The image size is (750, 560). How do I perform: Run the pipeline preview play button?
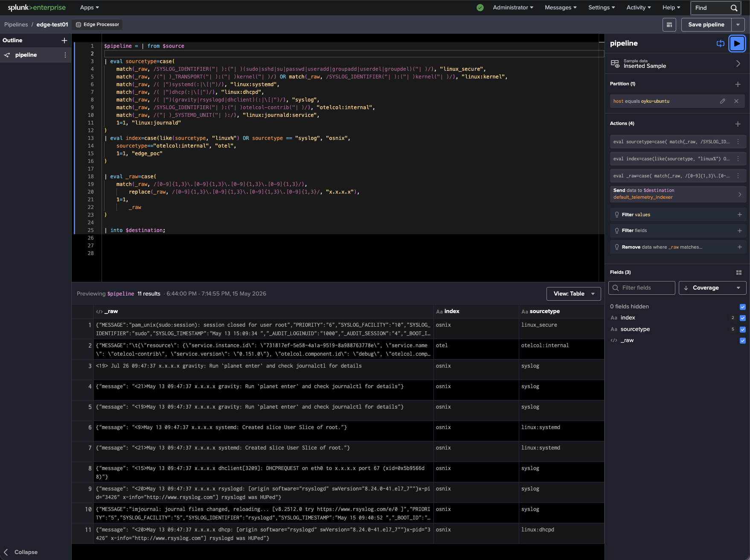(x=737, y=44)
